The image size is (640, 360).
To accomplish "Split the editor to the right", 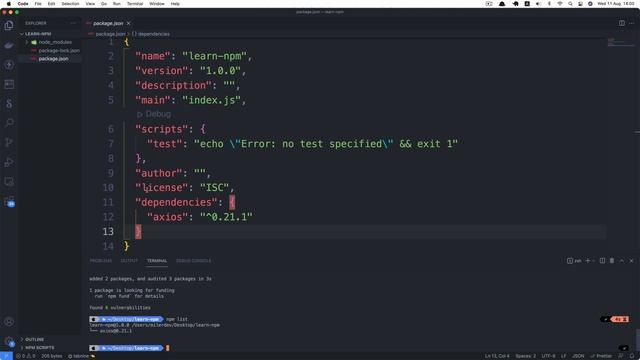I will click(x=622, y=23).
